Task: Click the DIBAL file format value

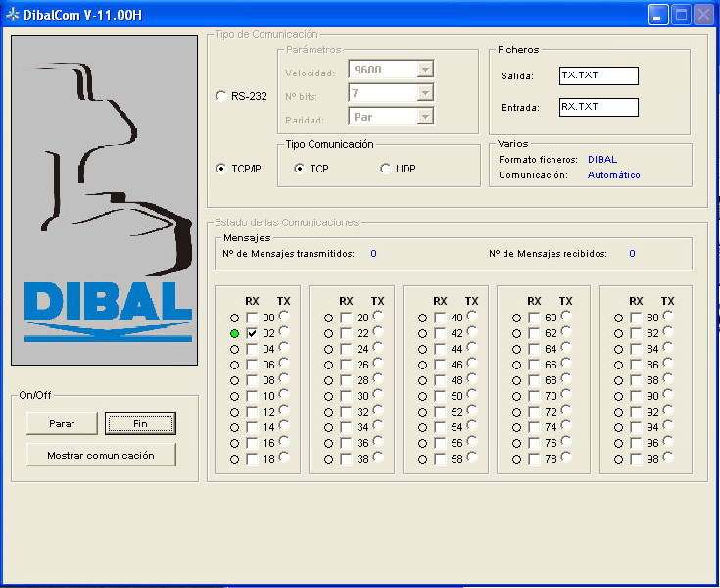Action: pos(602,160)
